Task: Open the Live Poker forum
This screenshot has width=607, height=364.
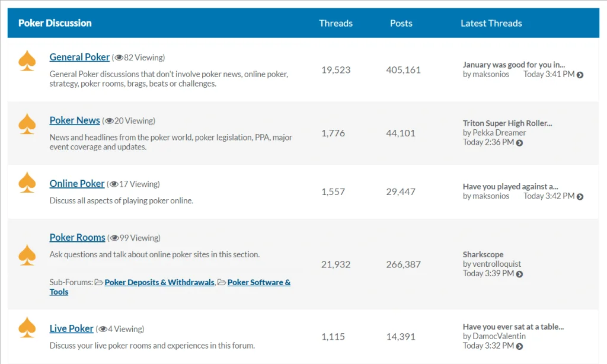Action: point(72,328)
